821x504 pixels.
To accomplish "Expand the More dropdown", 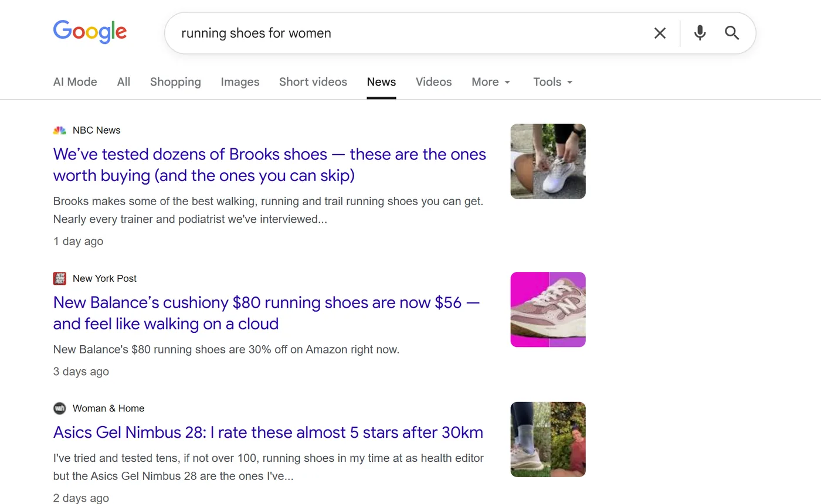I will click(x=491, y=82).
